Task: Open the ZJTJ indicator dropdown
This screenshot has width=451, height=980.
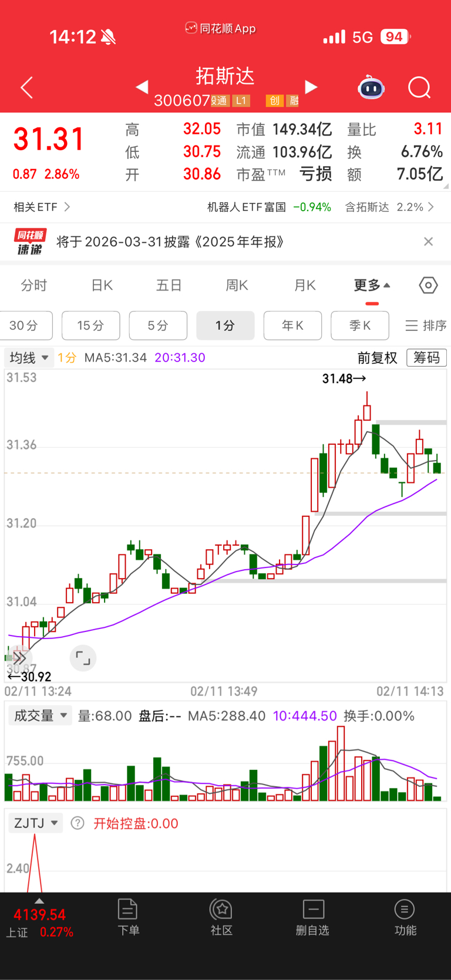Action: click(36, 823)
